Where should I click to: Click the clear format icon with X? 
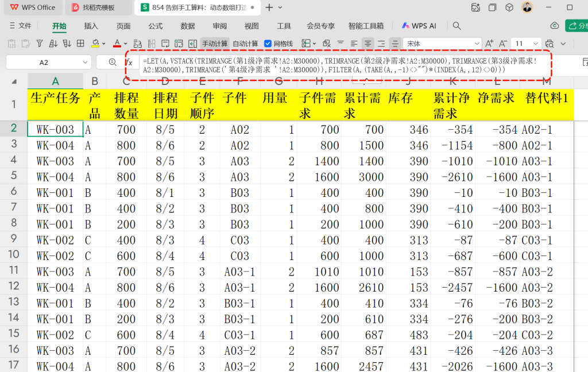327,44
